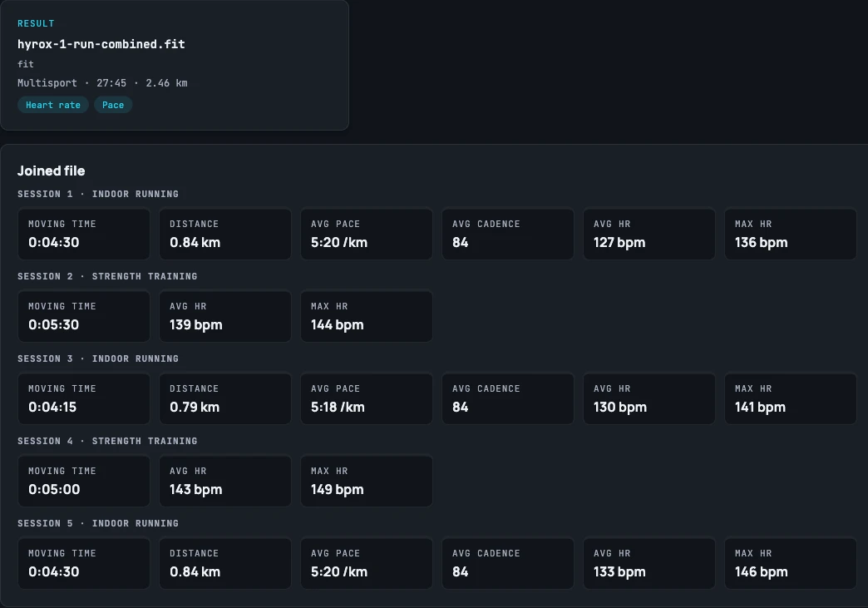Screen dimensions: 868x608
Task: Click the avg HR value 127 bpm
Action: click(619, 243)
